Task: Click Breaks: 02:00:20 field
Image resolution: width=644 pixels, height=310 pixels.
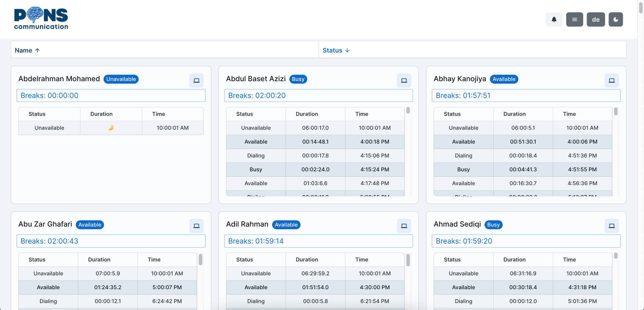Action: pyautogui.click(x=318, y=96)
